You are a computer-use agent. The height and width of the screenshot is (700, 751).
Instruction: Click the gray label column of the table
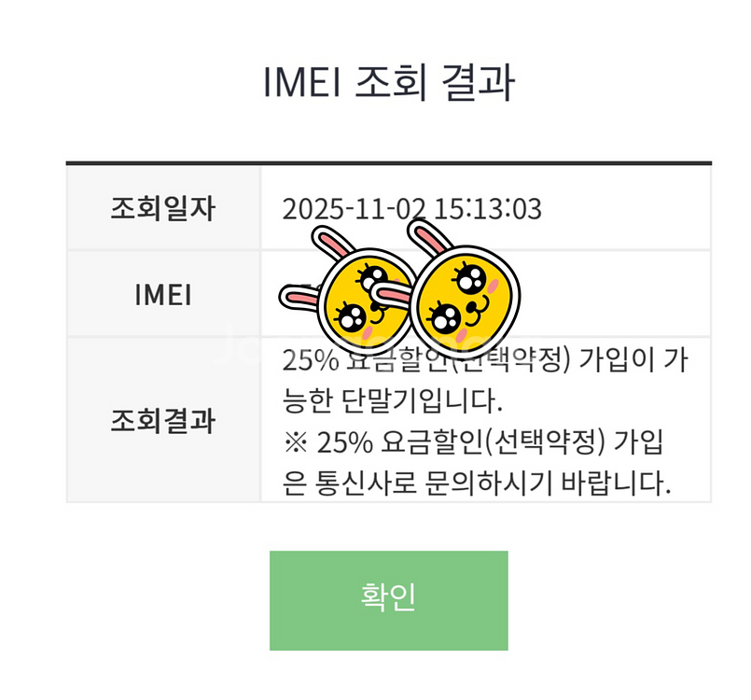(x=163, y=336)
